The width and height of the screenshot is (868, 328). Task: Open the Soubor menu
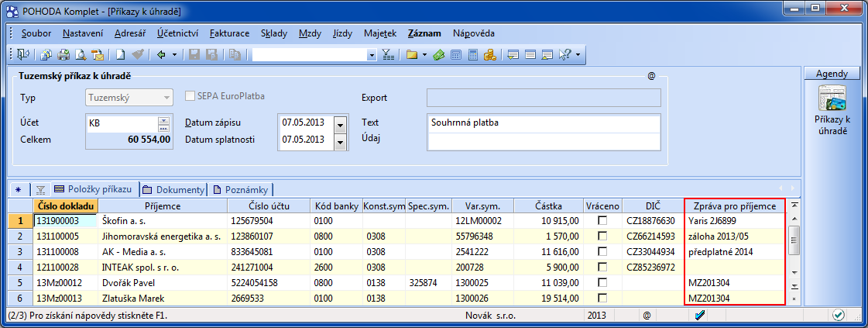tap(36, 33)
